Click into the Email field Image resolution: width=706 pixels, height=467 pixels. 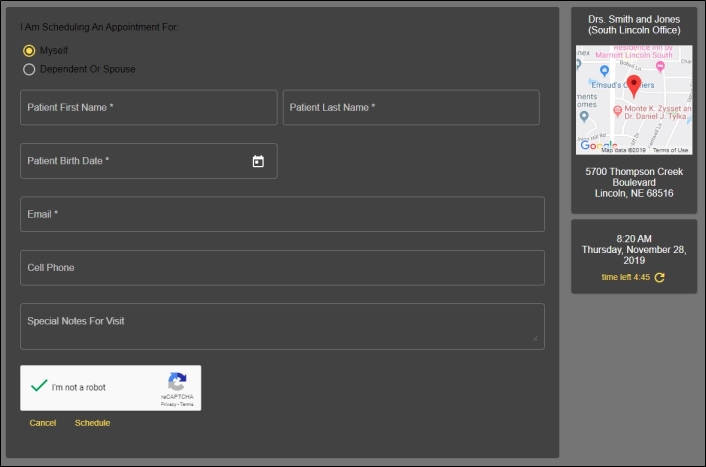[x=282, y=214]
